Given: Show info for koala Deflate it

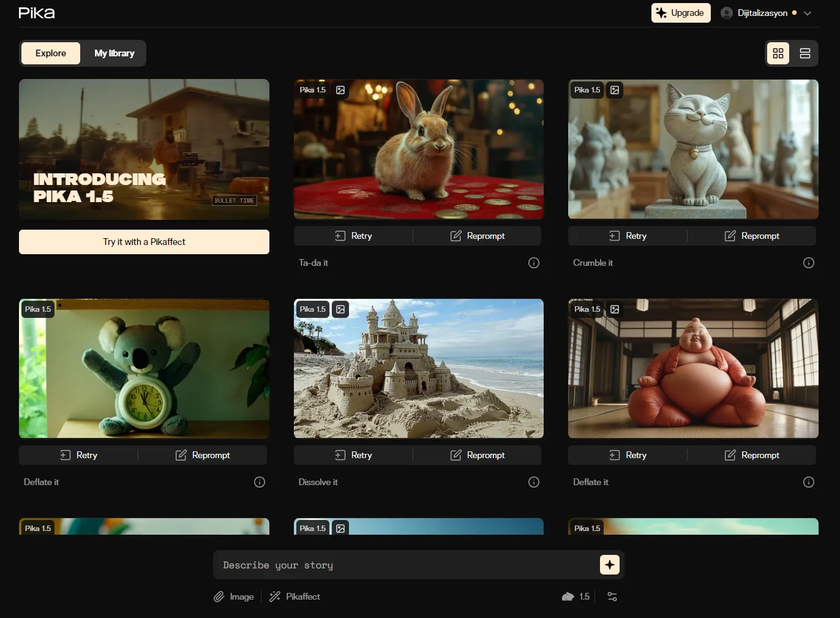Looking at the screenshot, I should (x=260, y=482).
